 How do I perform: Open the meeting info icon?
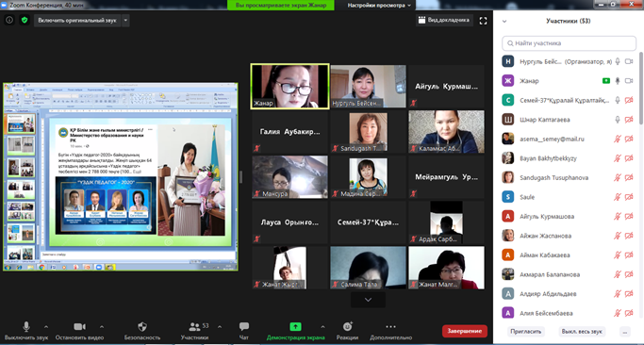coord(9,20)
